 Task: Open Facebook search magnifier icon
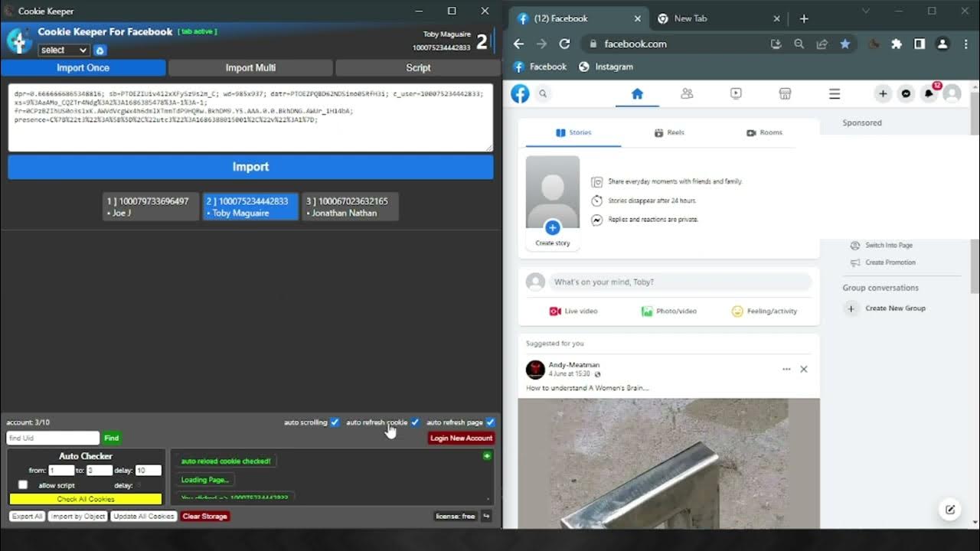543,93
